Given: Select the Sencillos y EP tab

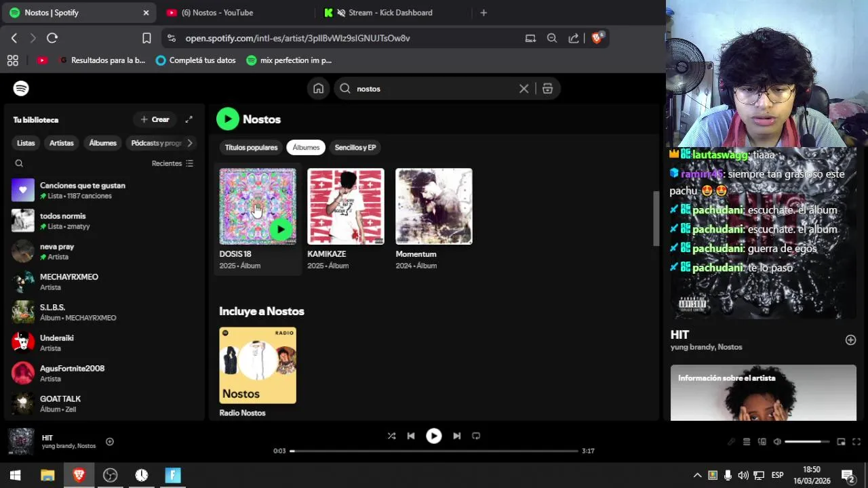Looking at the screenshot, I should (355, 147).
